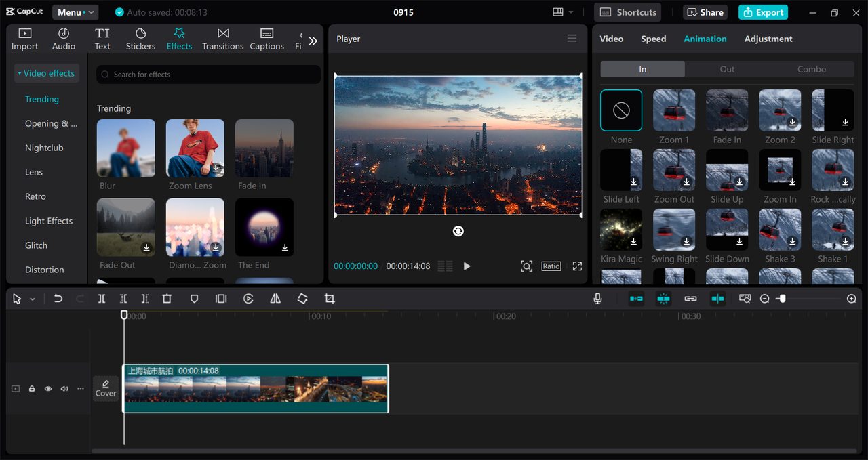This screenshot has width=868, height=460.
Task: Select the Blur effect thumbnail
Action: click(x=126, y=148)
